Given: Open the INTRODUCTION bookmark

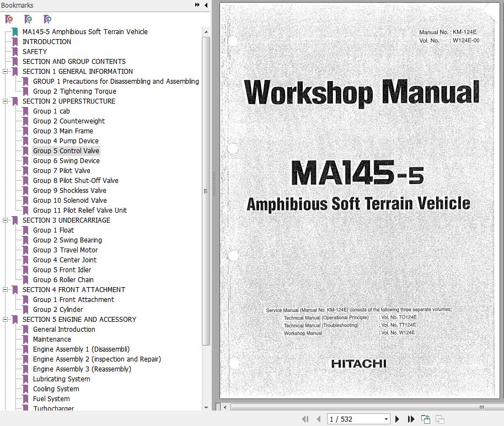Looking at the screenshot, I should coord(47,42).
